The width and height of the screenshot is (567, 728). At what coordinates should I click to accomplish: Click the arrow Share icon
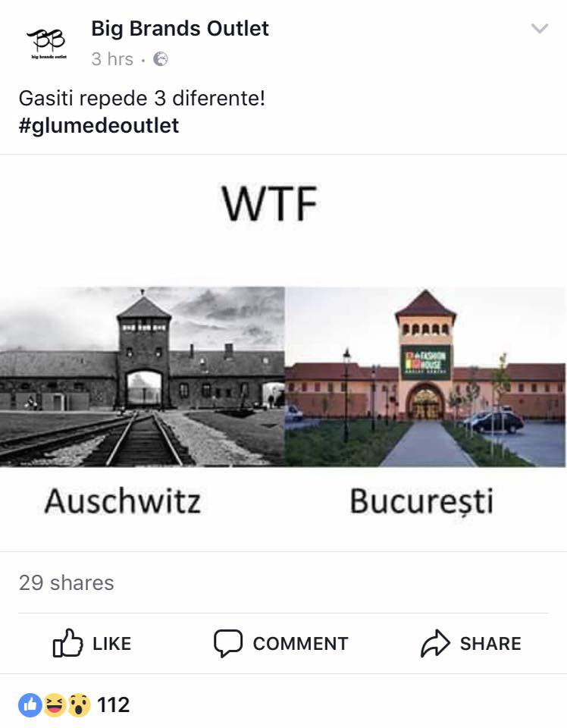(435, 643)
